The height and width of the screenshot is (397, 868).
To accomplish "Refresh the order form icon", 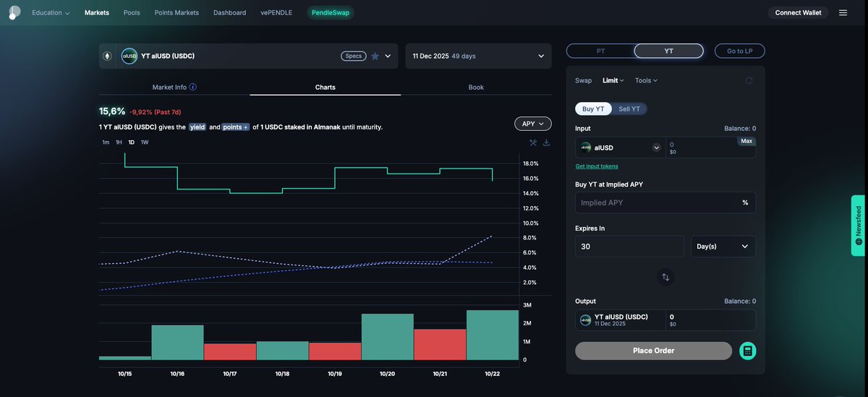I will point(749,80).
